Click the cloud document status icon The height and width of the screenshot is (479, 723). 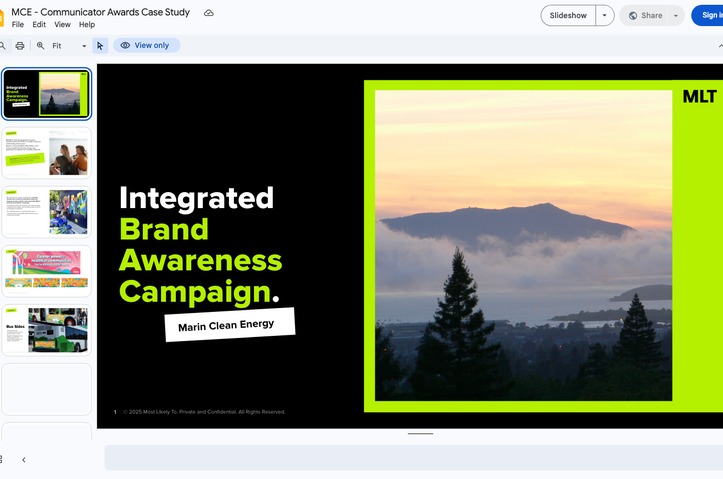pos(209,13)
